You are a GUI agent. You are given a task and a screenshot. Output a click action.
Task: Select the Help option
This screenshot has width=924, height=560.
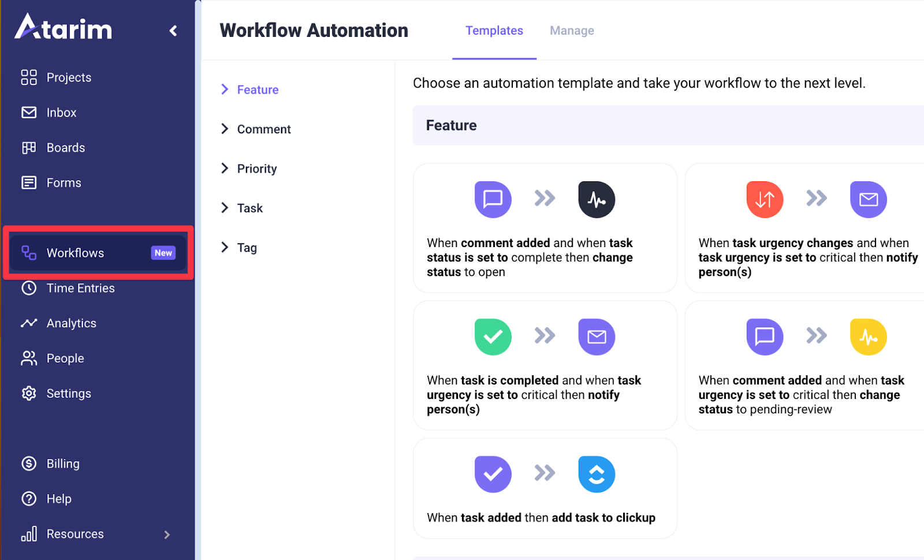(58, 499)
